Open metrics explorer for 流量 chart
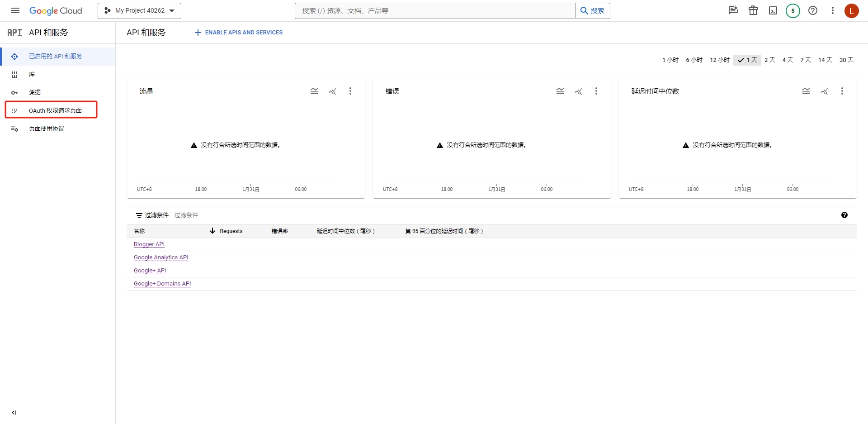868x424 pixels. 332,91
